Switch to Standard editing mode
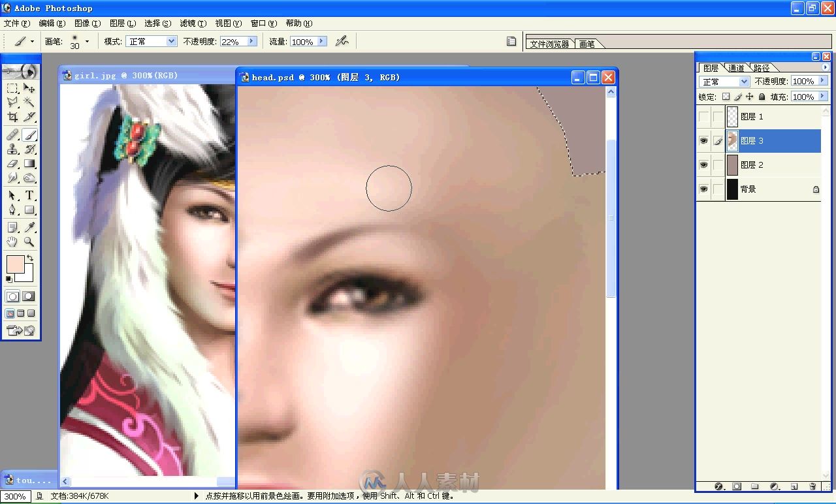 coord(12,296)
